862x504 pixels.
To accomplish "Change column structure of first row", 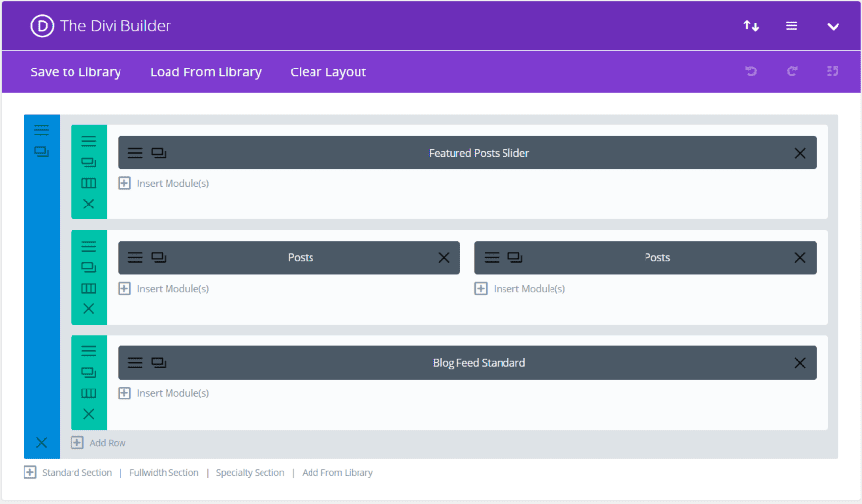I will click(89, 183).
